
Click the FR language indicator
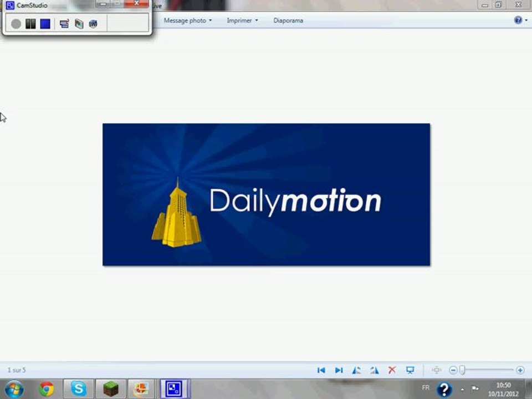point(426,387)
